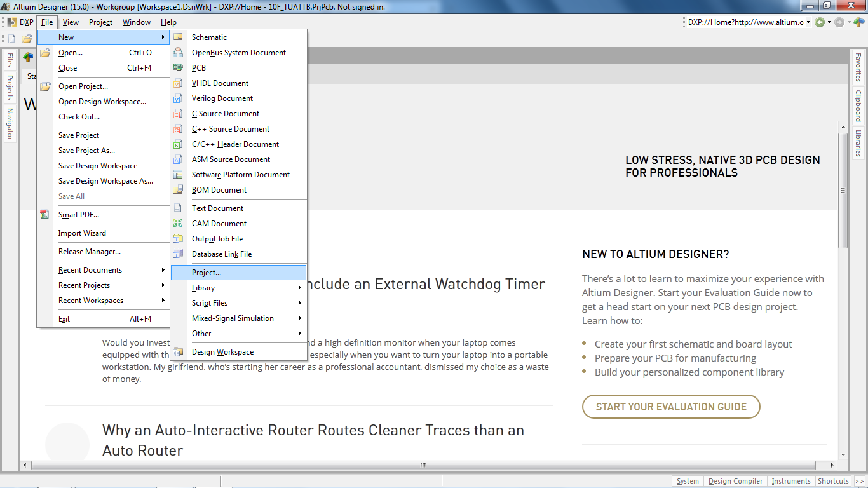Click the horizontal scrollbar at bottom
The height and width of the screenshot is (488, 868).
point(422,466)
